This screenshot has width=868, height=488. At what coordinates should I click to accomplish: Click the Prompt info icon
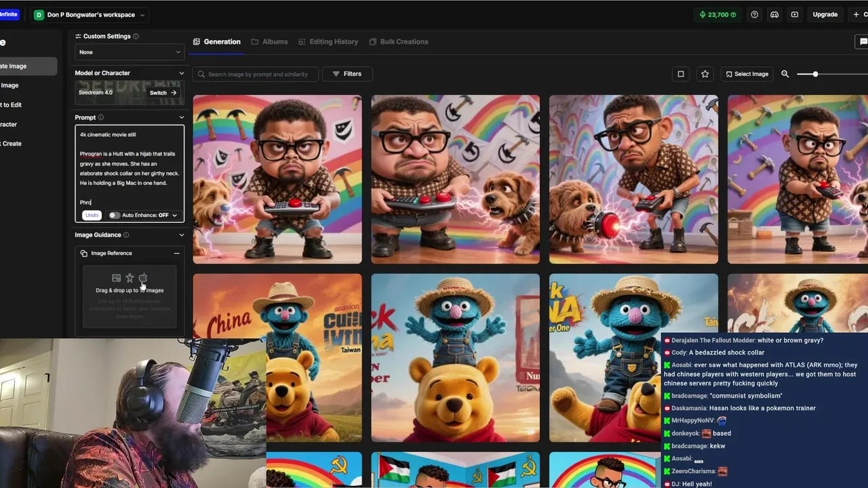101,117
